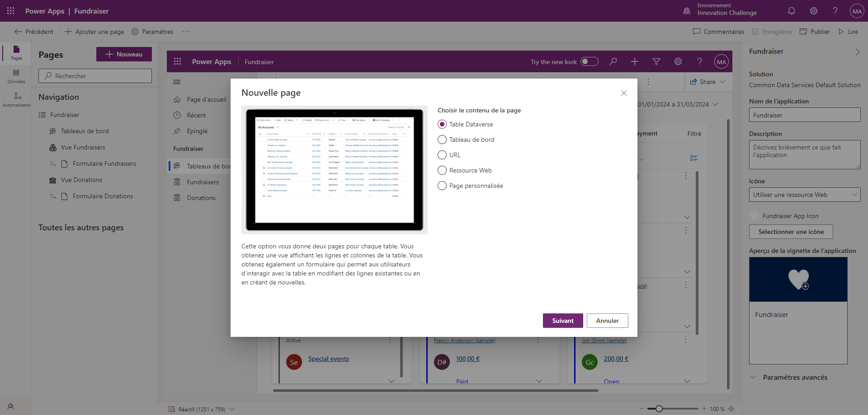
Task: Click the preview vertical scrollbar
Action: coord(728,254)
